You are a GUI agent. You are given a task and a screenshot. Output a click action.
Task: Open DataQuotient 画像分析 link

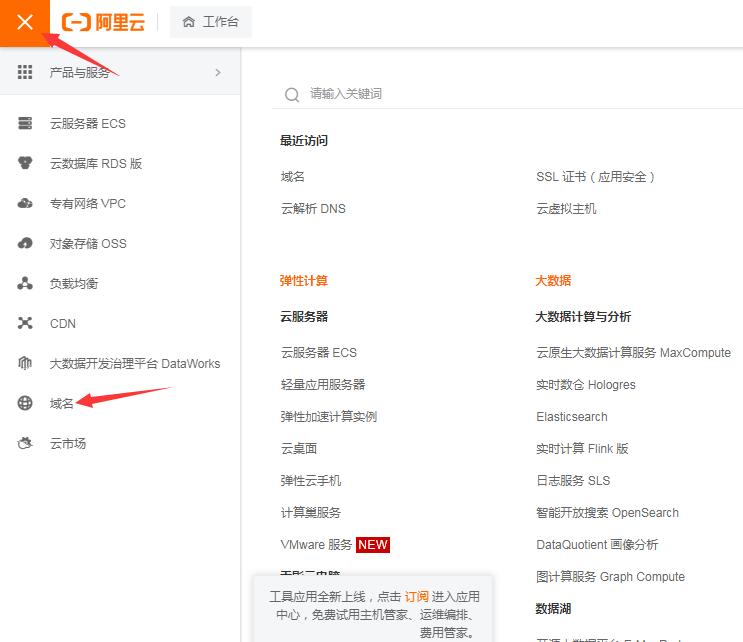coord(597,544)
